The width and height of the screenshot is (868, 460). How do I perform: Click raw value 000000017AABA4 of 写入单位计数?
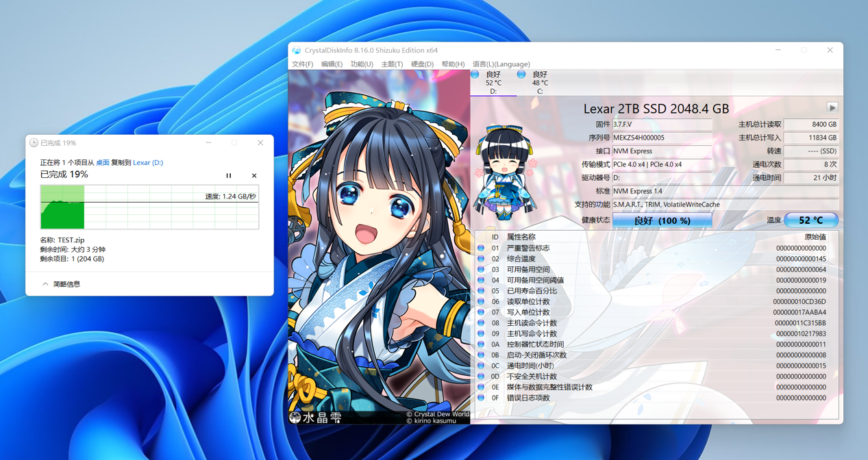pyautogui.click(x=799, y=312)
